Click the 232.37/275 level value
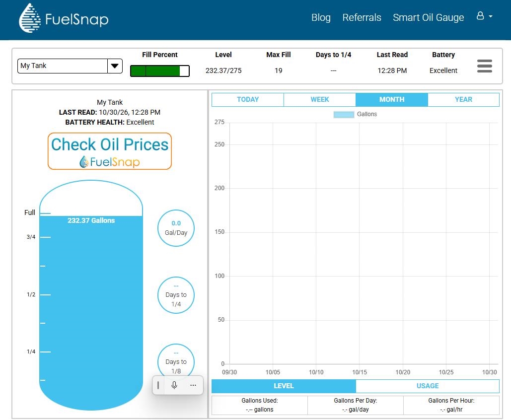The image size is (511, 420). pos(223,70)
